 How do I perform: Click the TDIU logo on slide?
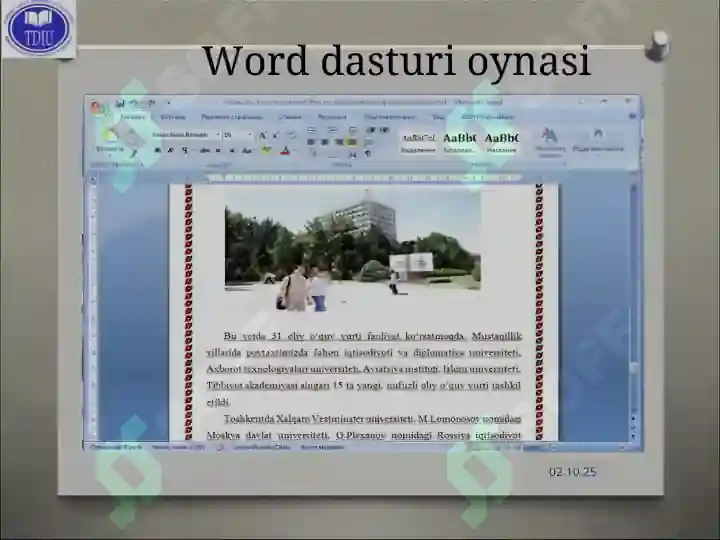pyautogui.click(x=39, y=28)
